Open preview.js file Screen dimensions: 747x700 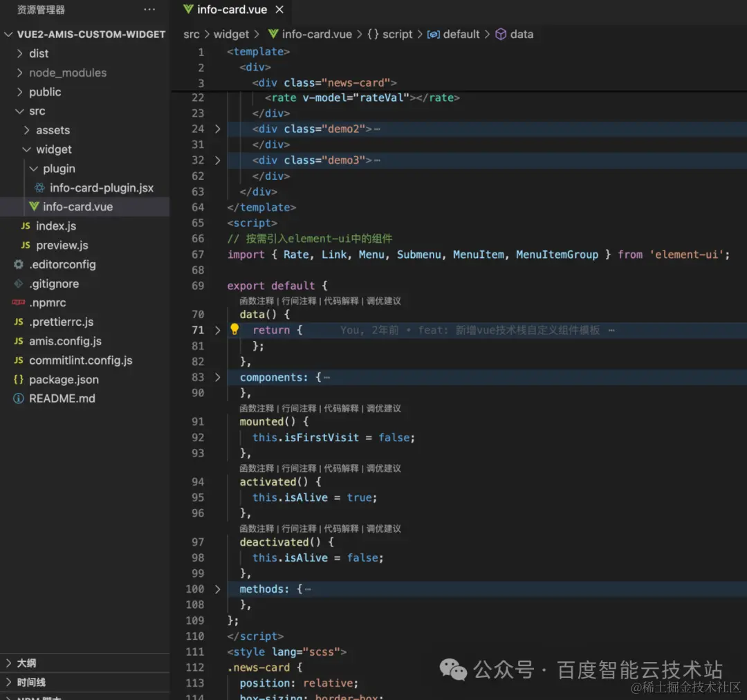point(62,245)
